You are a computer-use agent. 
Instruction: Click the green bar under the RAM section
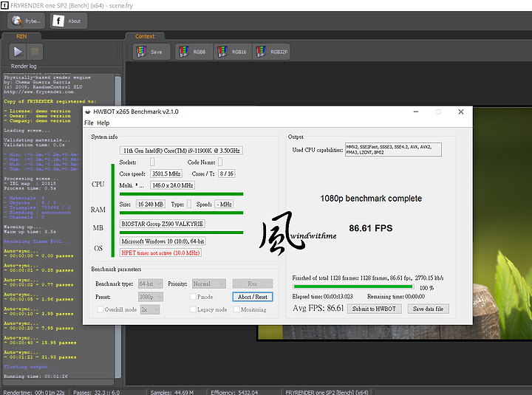tap(181, 213)
